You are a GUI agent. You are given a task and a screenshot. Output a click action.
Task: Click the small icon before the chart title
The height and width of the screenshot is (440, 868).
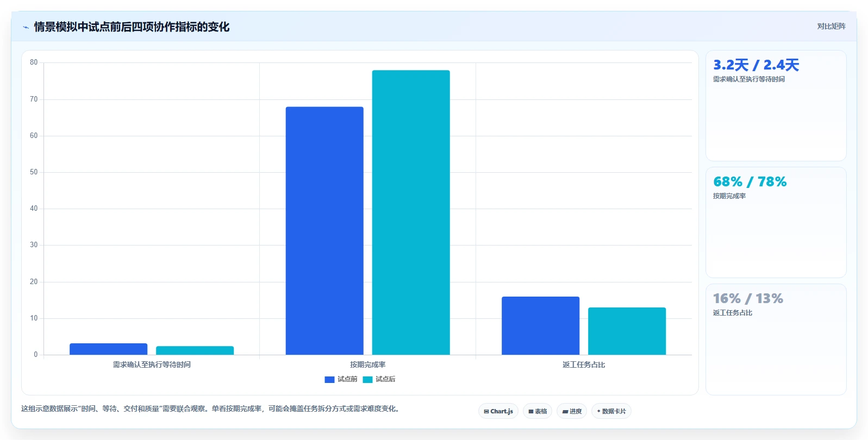coord(26,27)
